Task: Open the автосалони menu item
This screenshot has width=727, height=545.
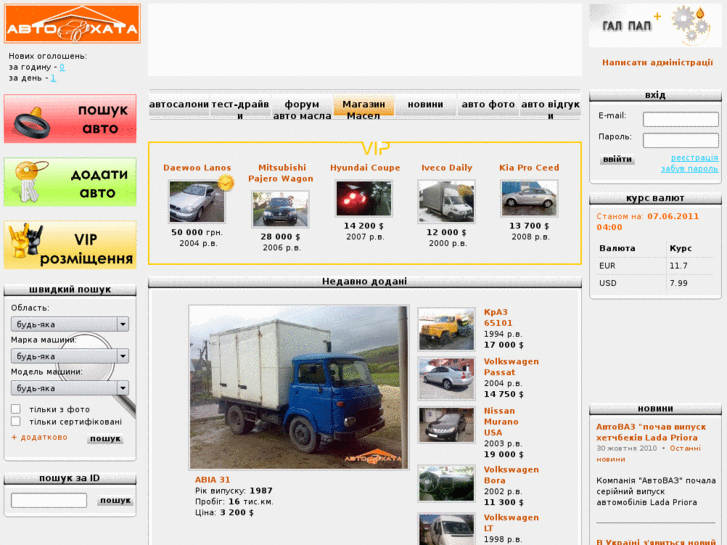Action: point(179,105)
